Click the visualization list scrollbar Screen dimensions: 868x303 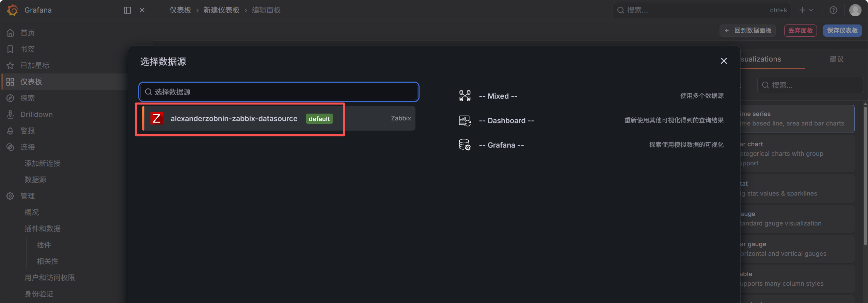(x=865, y=175)
